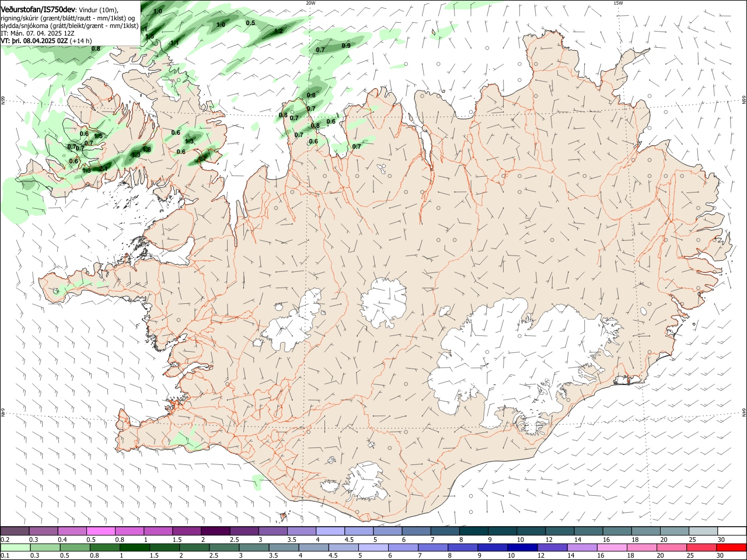This screenshot has width=747, height=560.
Task: Select the 1.2 precipitation value on the map
Action: click(x=278, y=31)
